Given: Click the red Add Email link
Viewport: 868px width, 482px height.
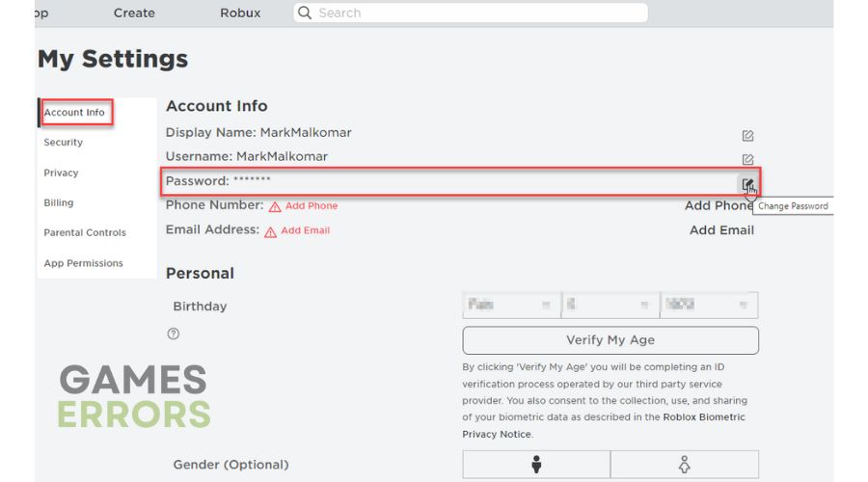Looking at the screenshot, I should [x=305, y=230].
